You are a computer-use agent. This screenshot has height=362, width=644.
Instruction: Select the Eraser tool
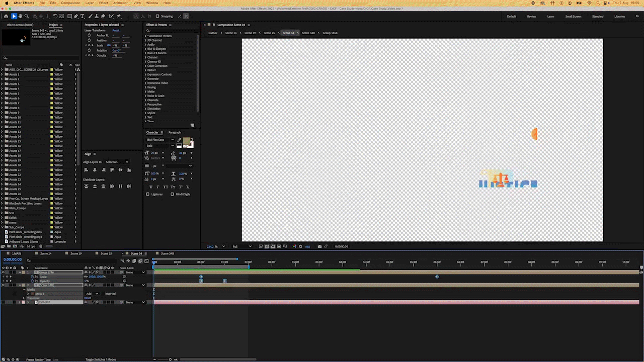click(103, 16)
